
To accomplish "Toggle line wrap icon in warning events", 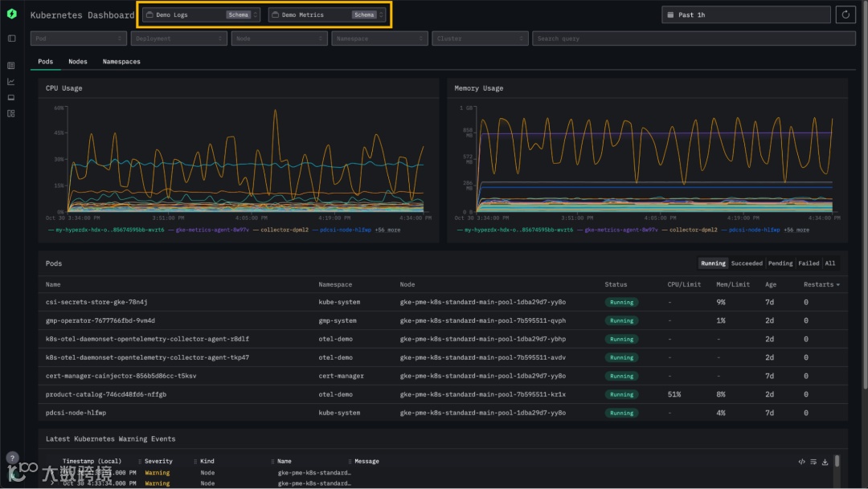I will click(813, 462).
